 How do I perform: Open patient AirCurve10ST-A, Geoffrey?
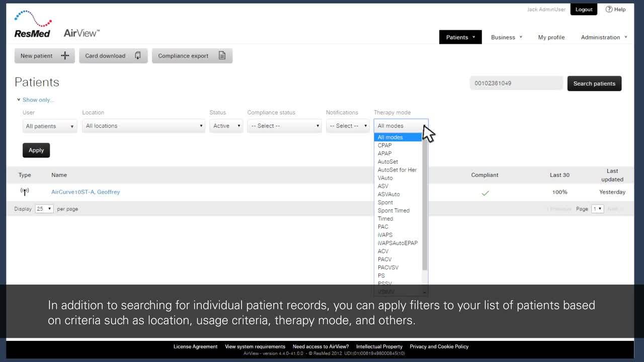tap(86, 192)
